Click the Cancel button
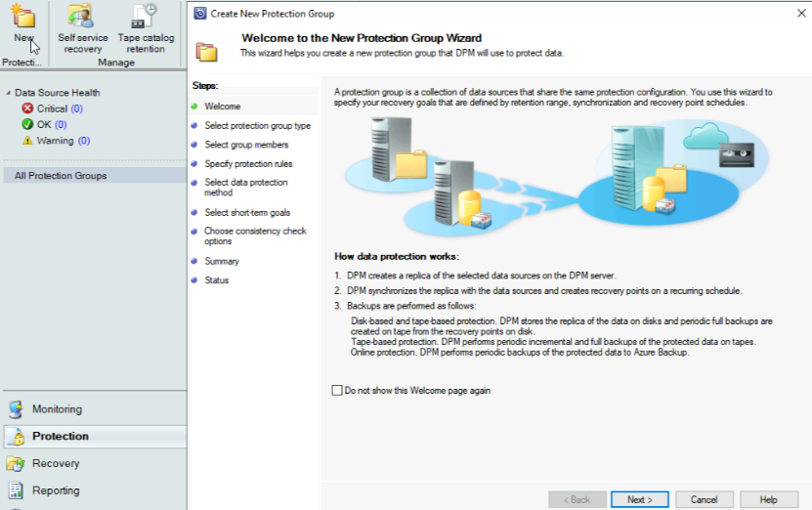 pos(705,499)
